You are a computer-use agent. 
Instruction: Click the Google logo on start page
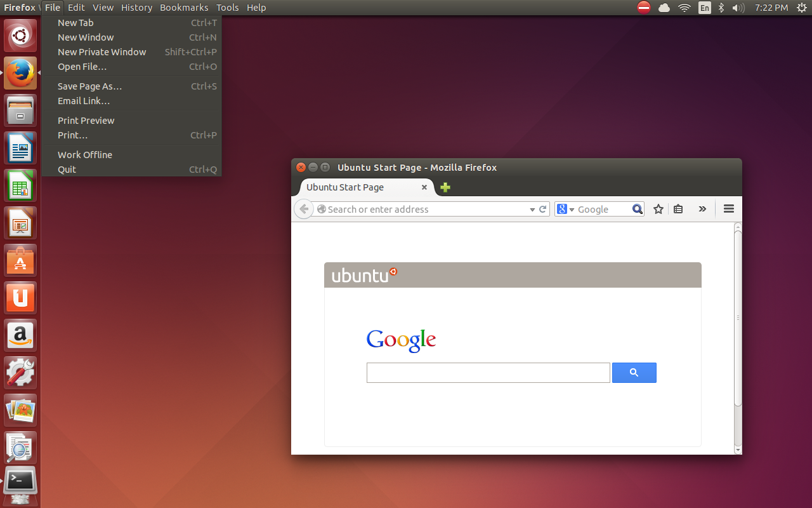pos(401,340)
